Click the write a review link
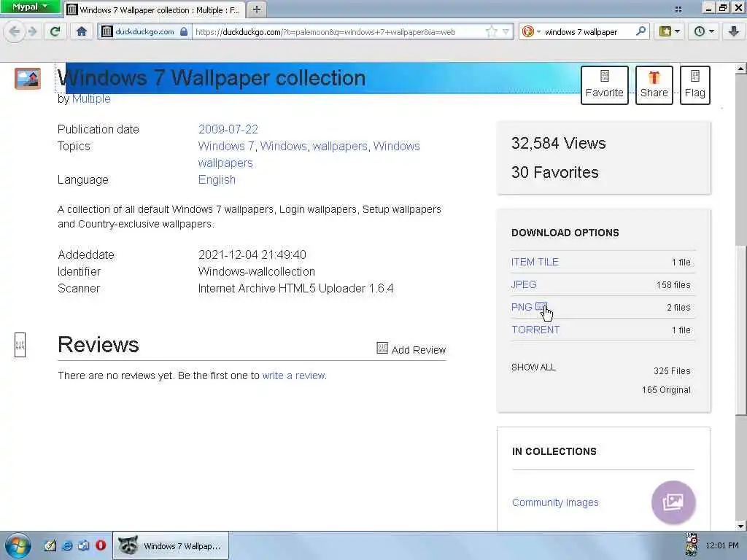Screen dimensions: 747x560 pyautogui.click(x=294, y=376)
